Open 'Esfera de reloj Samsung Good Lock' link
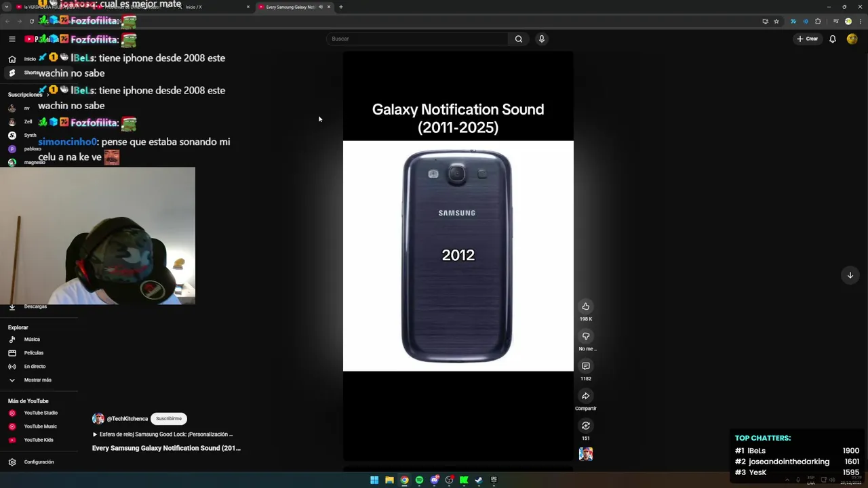The image size is (868, 488). coord(163,434)
